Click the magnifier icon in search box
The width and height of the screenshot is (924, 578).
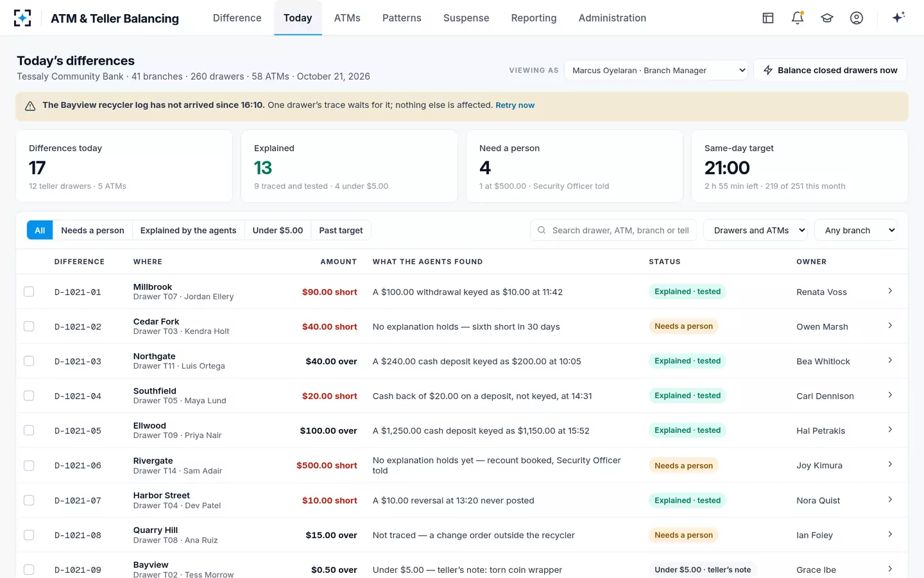(542, 230)
